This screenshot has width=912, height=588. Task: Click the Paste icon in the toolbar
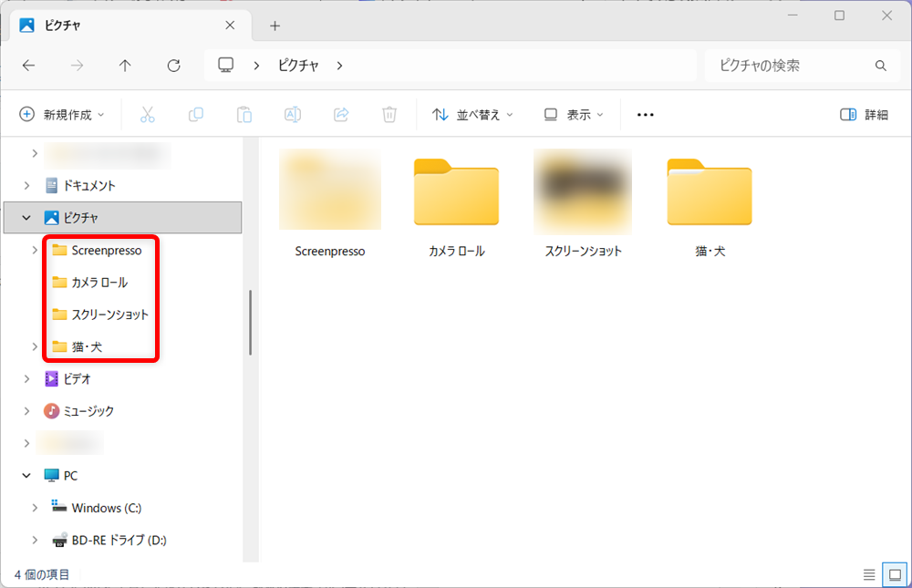click(244, 114)
